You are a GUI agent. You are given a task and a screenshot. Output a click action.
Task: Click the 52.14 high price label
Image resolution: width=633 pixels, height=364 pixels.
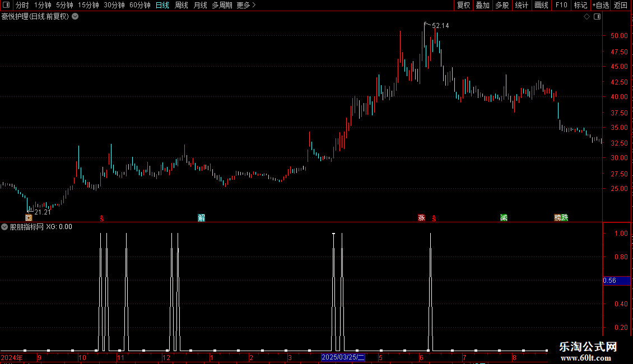(x=440, y=26)
